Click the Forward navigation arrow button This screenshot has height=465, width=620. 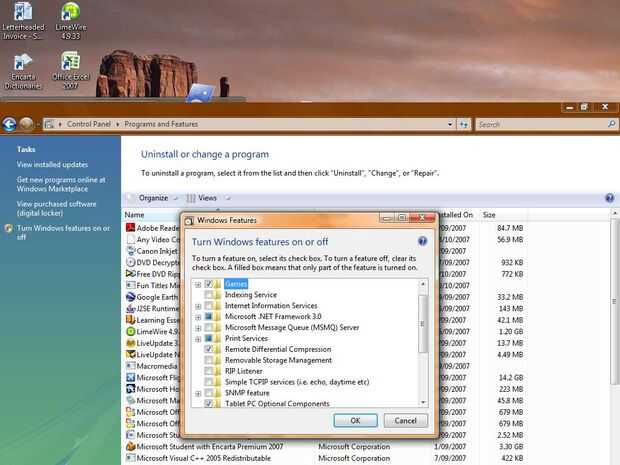26,124
